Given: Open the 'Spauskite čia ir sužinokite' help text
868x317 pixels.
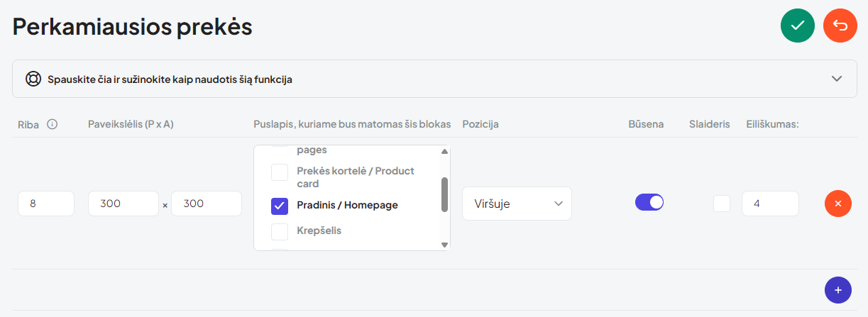Looking at the screenshot, I should click(x=170, y=79).
